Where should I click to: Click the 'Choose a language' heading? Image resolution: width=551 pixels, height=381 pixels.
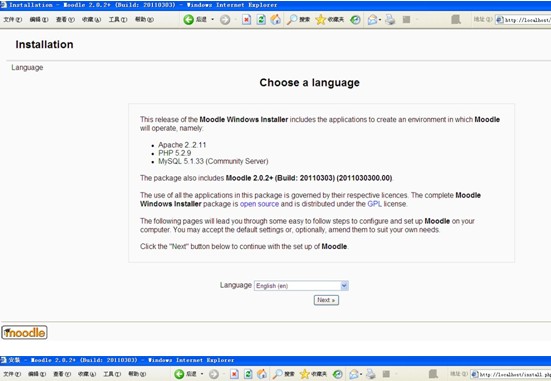(310, 83)
